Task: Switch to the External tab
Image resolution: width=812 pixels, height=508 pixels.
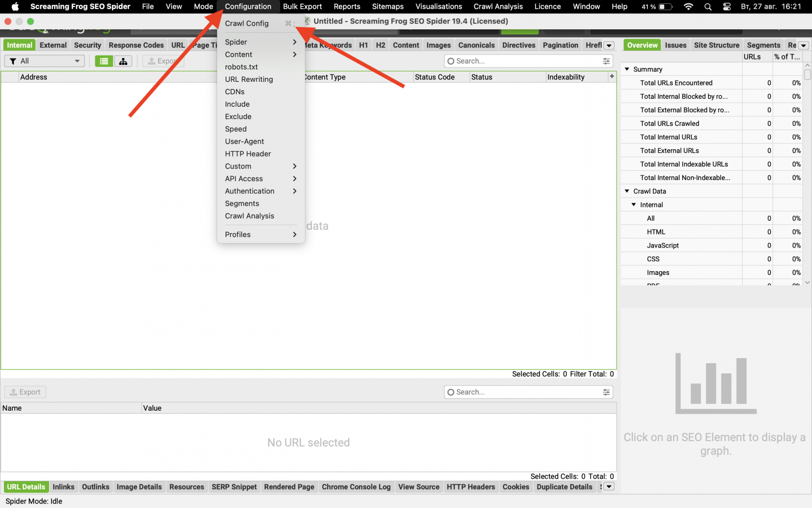Action: coord(53,45)
